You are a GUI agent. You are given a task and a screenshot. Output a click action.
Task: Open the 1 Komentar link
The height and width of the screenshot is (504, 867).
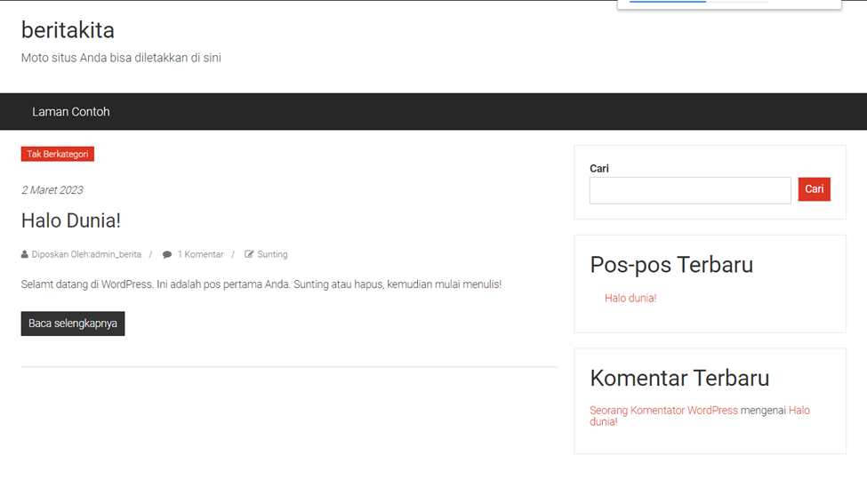(x=200, y=255)
